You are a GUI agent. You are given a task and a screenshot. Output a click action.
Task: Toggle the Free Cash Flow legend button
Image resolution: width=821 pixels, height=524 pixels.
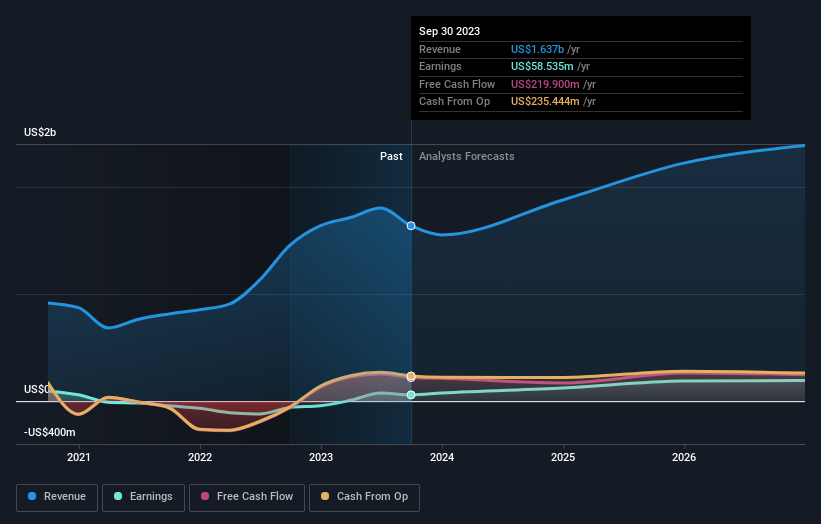click(x=247, y=497)
